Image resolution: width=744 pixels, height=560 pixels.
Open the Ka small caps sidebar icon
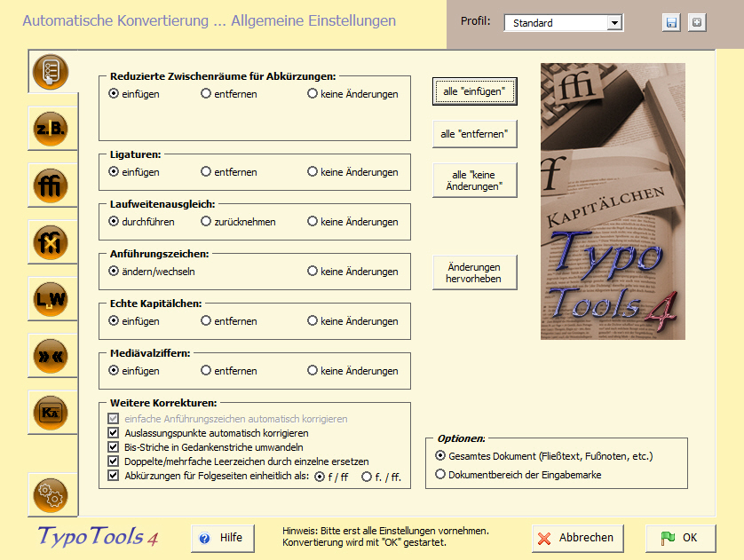tap(51, 413)
